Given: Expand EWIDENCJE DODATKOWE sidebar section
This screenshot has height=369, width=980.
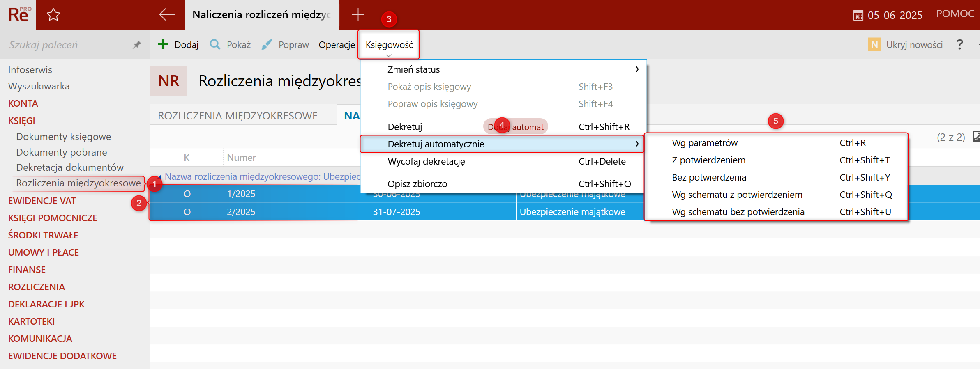Looking at the screenshot, I should click(62, 356).
